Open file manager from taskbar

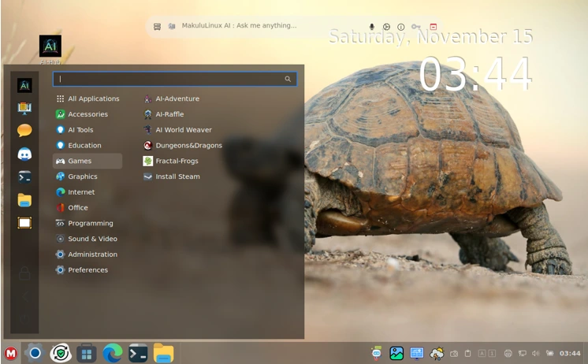(x=163, y=353)
